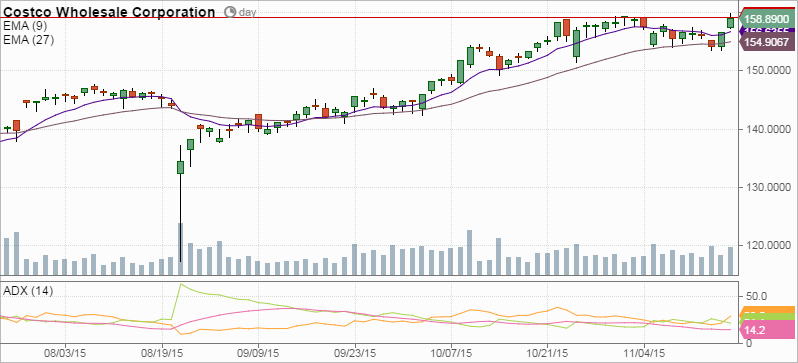Select the EMA (9) indicator label
The height and width of the screenshot is (363, 798).
(25, 25)
